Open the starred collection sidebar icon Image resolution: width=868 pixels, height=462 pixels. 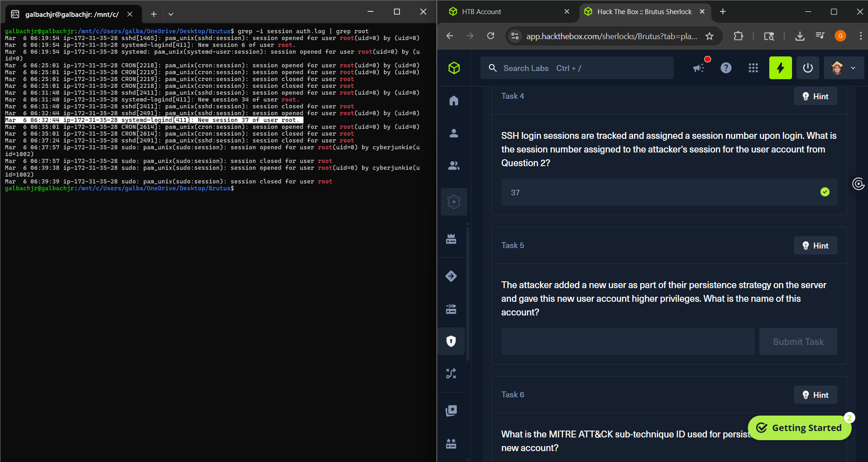[x=451, y=411]
